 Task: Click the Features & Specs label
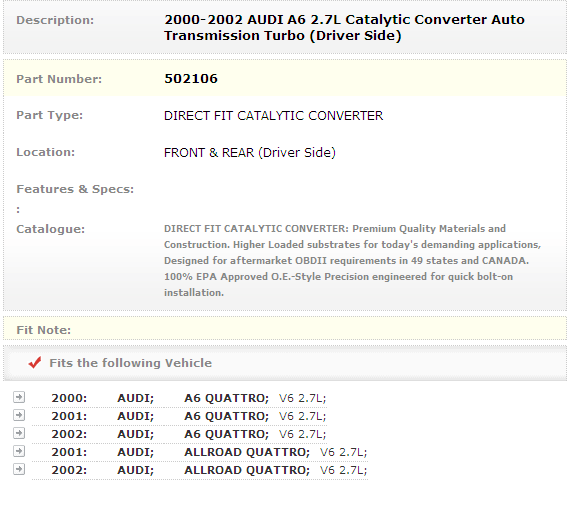tap(75, 189)
